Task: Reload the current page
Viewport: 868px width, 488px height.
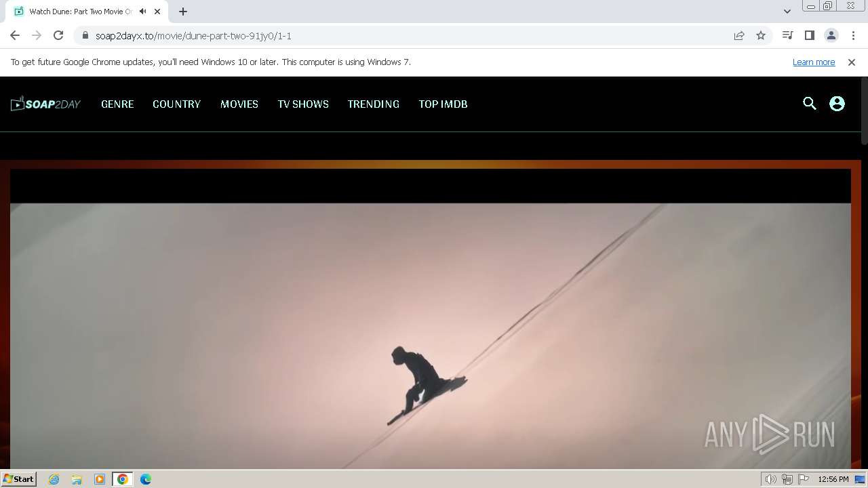Action: (58, 35)
